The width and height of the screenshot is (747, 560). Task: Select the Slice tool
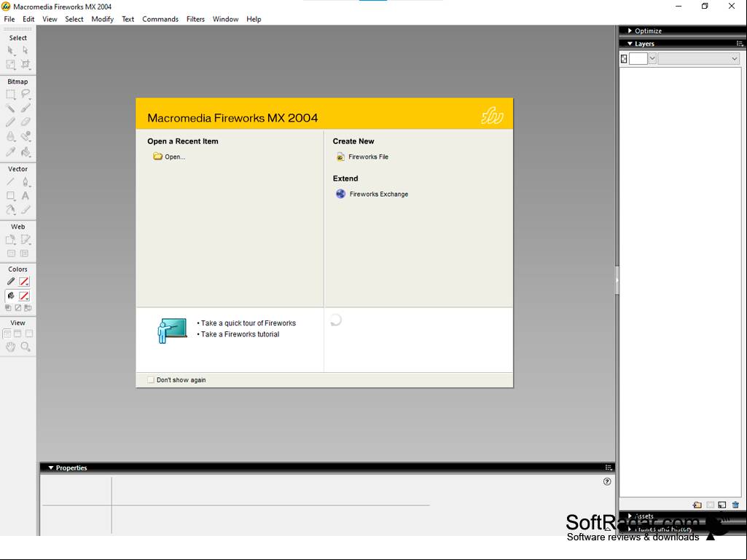(26, 240)
